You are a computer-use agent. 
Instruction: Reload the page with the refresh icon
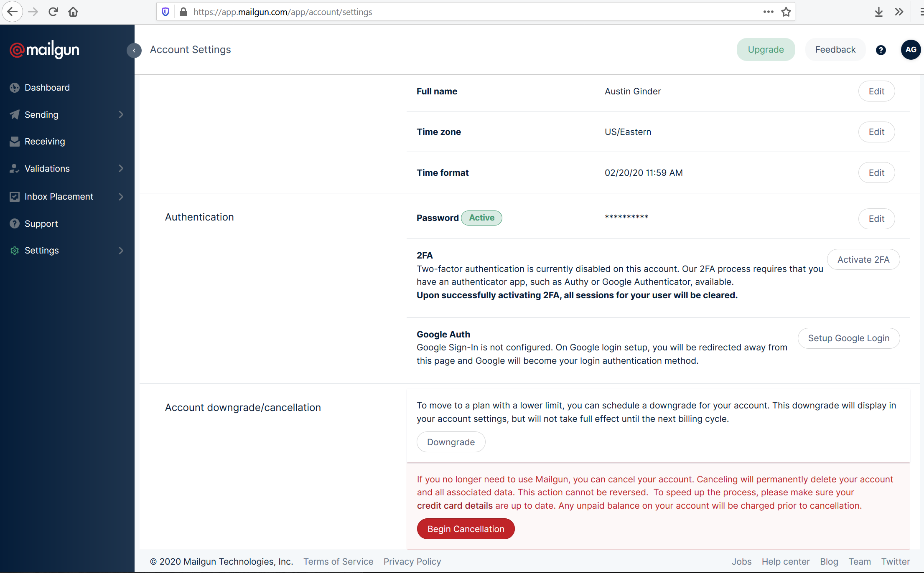53,12
